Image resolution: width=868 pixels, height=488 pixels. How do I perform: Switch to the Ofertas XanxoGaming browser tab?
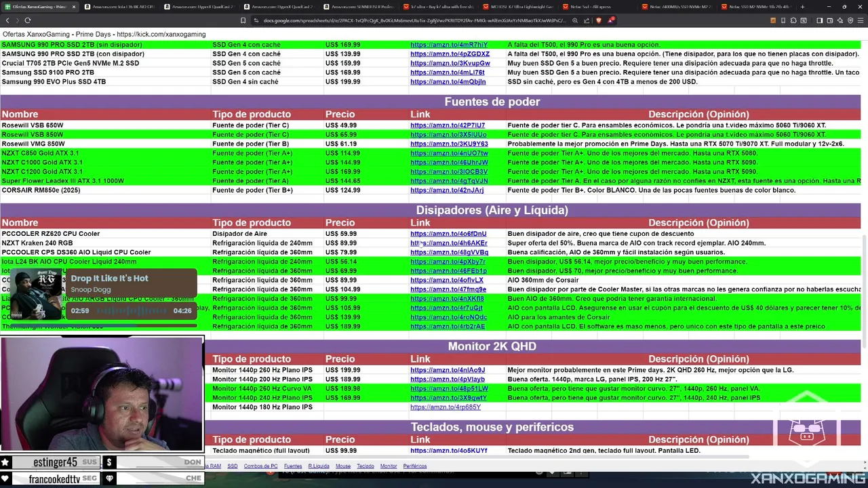(39, 7)
